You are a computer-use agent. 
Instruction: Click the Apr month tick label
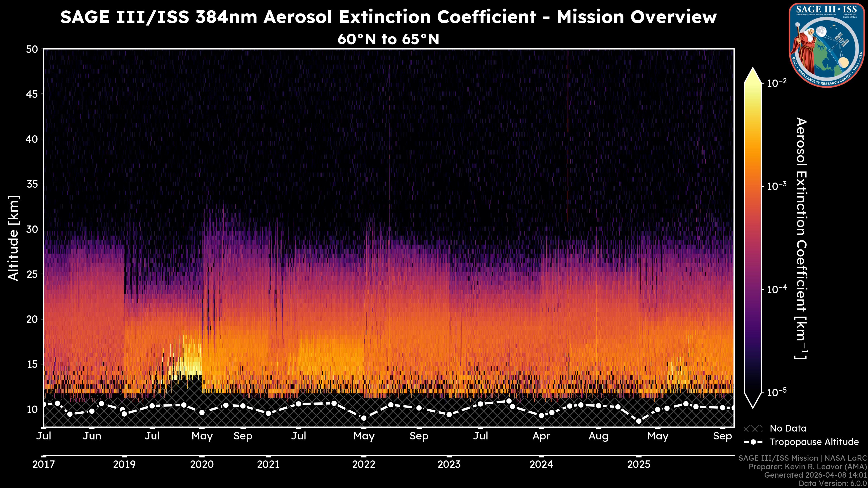(x=541, y=436)
